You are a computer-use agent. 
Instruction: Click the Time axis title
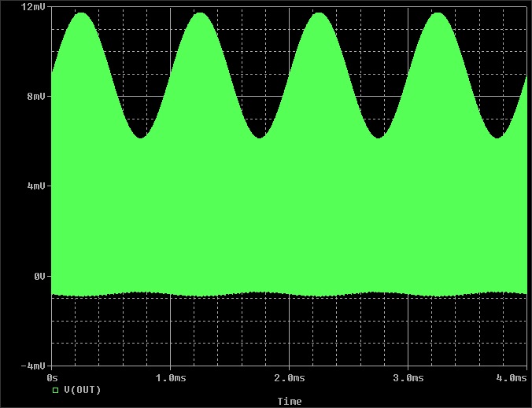tap(290, 402)
